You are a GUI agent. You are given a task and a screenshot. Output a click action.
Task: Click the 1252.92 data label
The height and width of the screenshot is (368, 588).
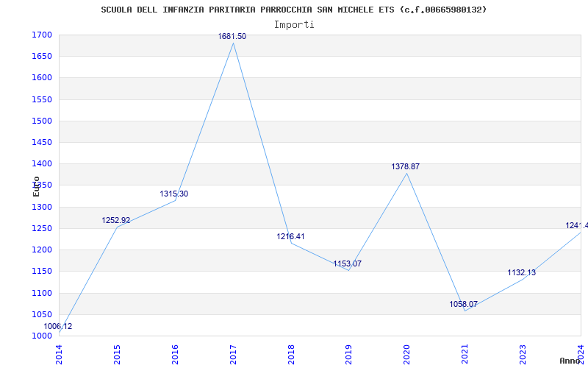pyautogui.click(x=116, y=220)
